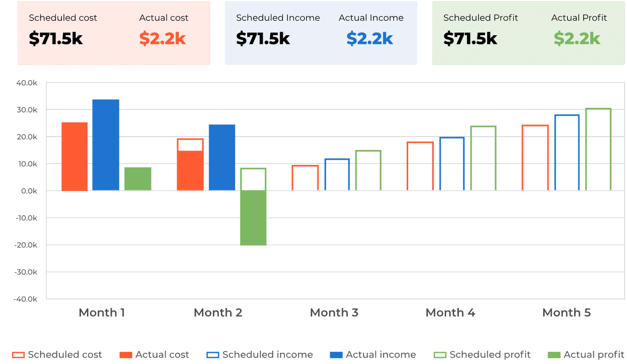This screenshot has width=627, height=364.
Task: Select the Month 1 actual profit bar
Action: (138, 179)
